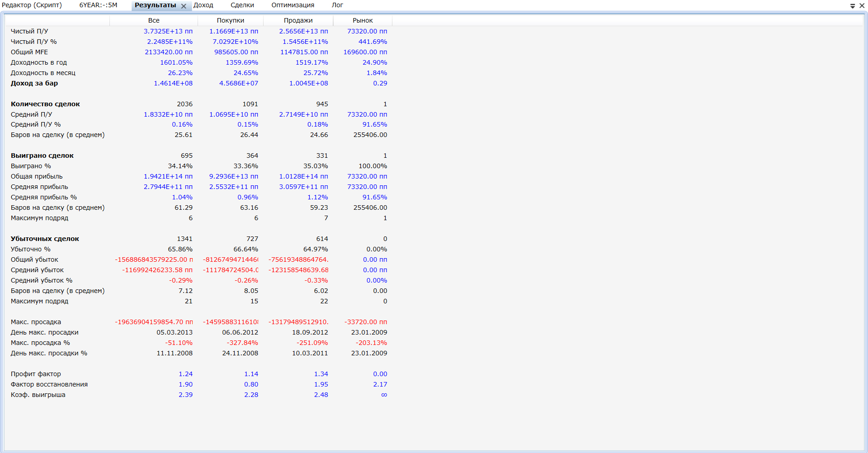Switch to the Редактор (Скрипт) tab
This screenshot has height=453, width=868.
32,5
